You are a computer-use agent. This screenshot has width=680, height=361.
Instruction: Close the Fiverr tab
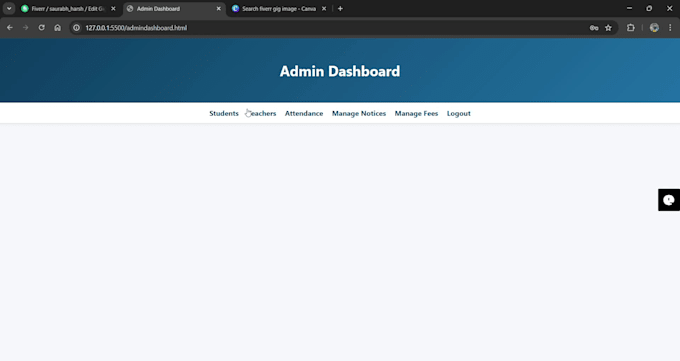(x=113, y=9)
